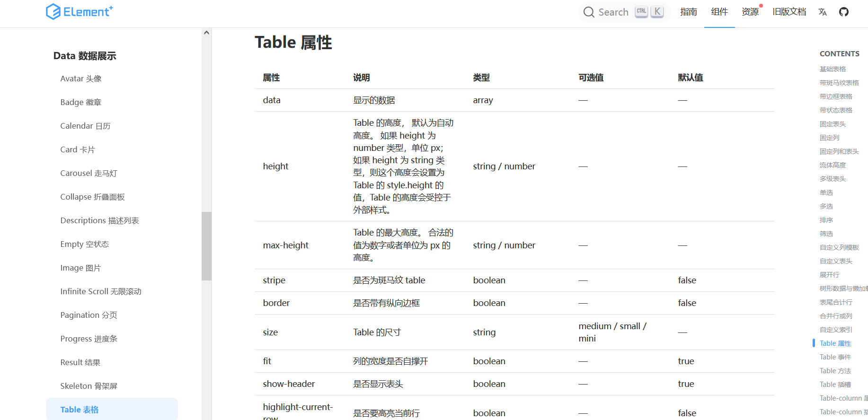868x420 pixels.
Task: Jump to 多级表头 in contents
Action: pos(833,179)
